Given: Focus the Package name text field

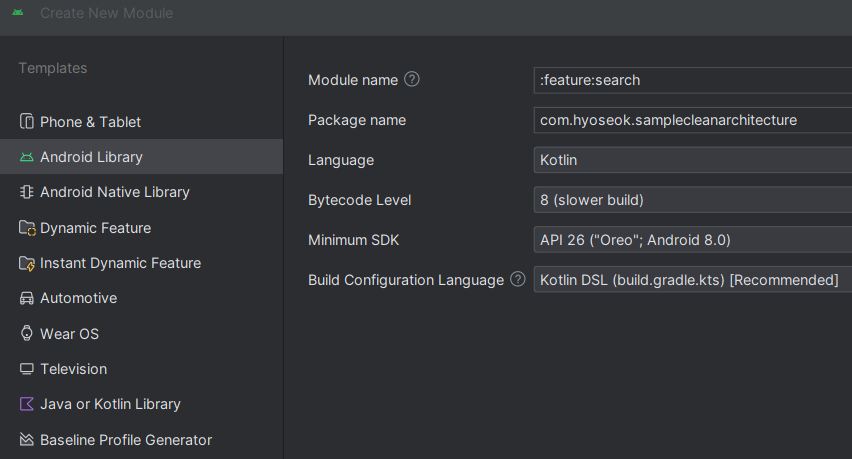Looking at the screenshot, I should 692,120.
